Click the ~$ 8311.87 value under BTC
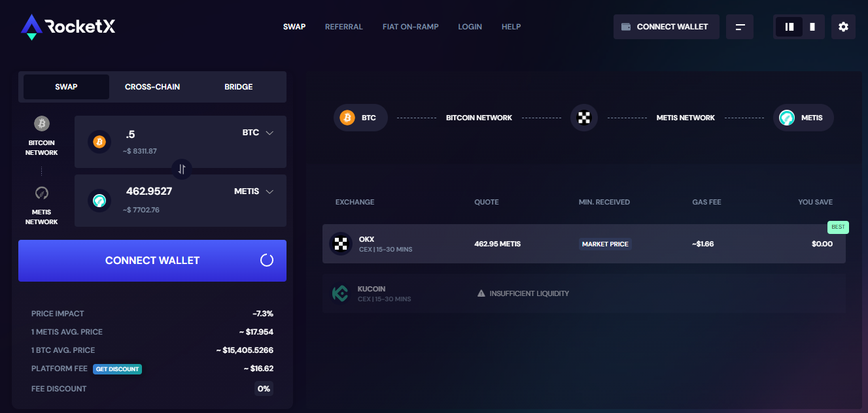This screenshot has height=413, width=868. coord(140,151)
